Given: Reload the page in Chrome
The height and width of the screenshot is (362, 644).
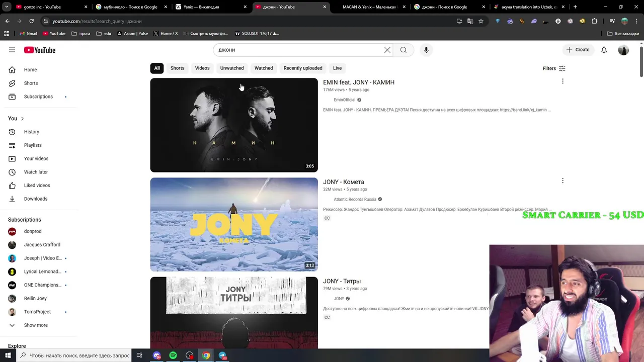Looking at the screenshot, I should pos(31,21).
